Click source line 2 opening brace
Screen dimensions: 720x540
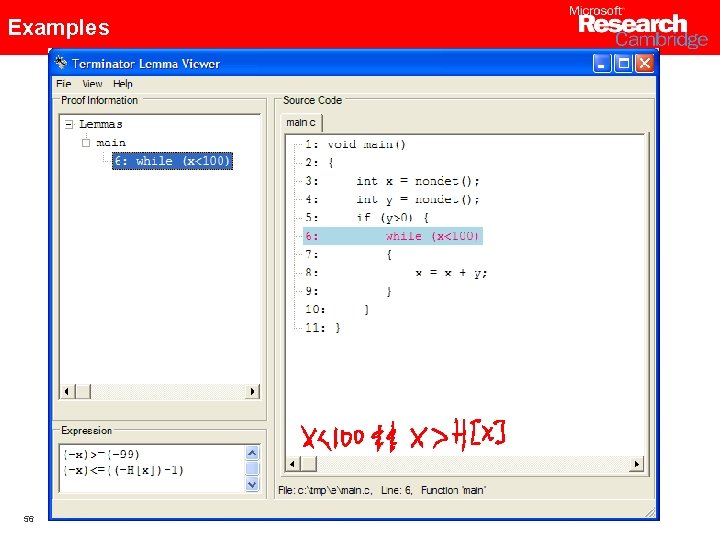[x=320, y=163]
